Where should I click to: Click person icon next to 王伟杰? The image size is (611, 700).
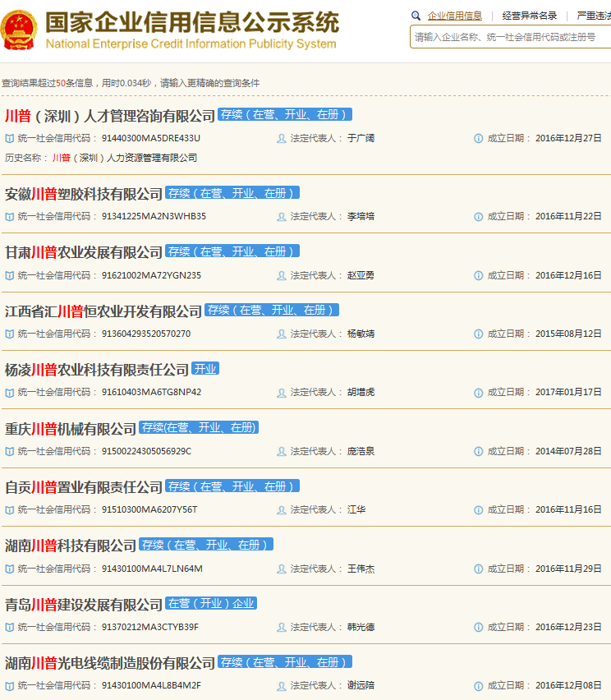point(281,569)
